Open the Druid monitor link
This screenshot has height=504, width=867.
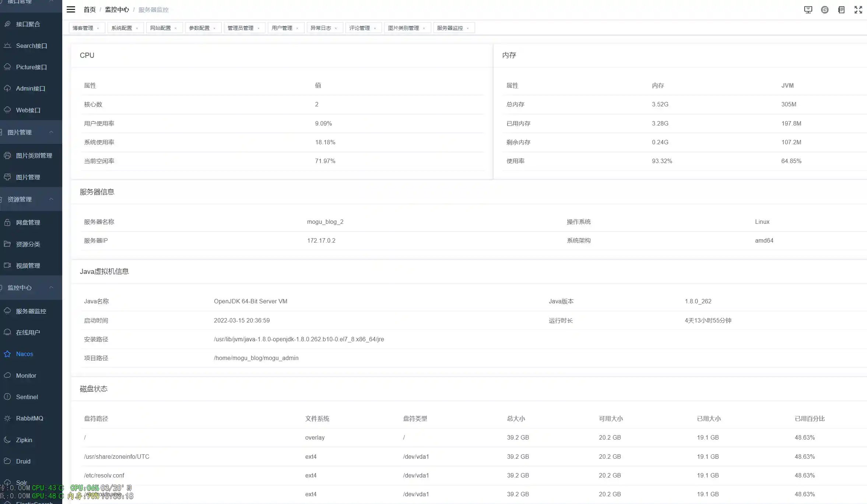click(23, 461)
